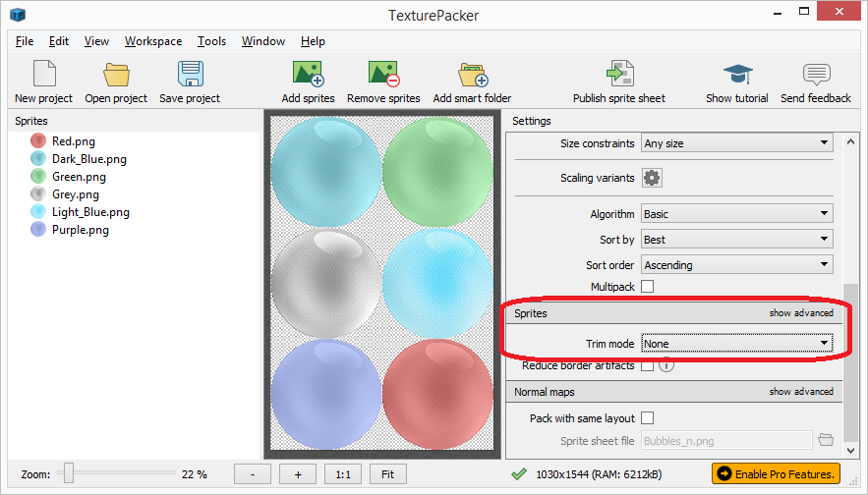Click the Zoom slider handle
Image resolution: width=868 pixels, height=495 pixels.
pyautogui.click(x=69, y=473)
